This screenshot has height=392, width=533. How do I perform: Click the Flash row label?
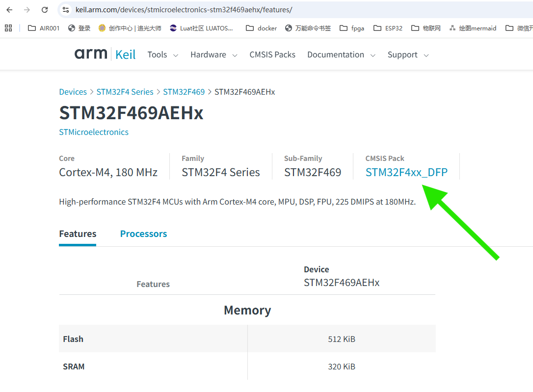73,339
